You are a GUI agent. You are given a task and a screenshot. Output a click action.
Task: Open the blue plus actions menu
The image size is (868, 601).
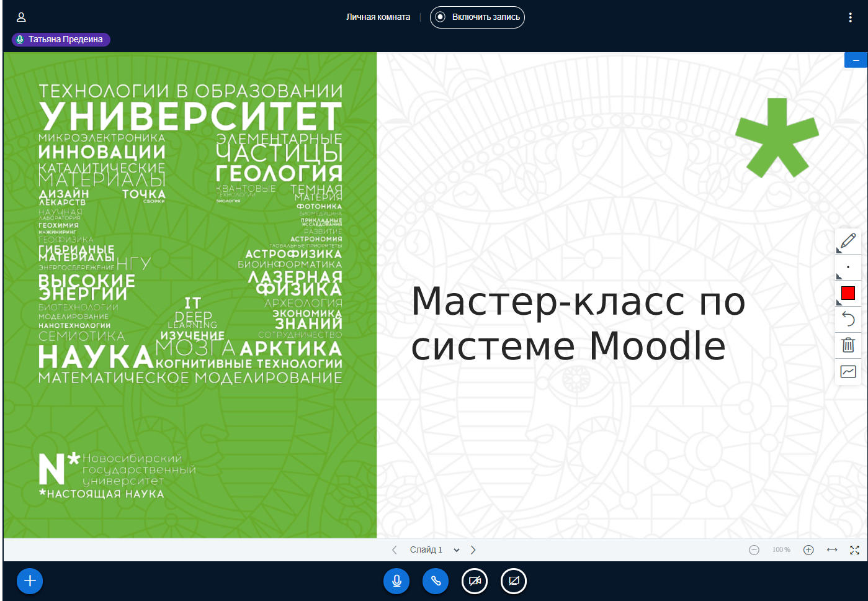(30, 581)
